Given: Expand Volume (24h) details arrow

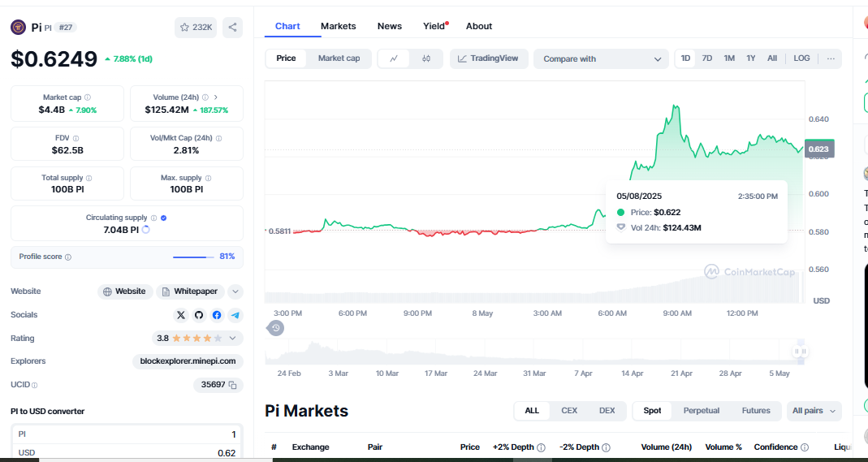Looking at the screenshot, I should 216,97.
